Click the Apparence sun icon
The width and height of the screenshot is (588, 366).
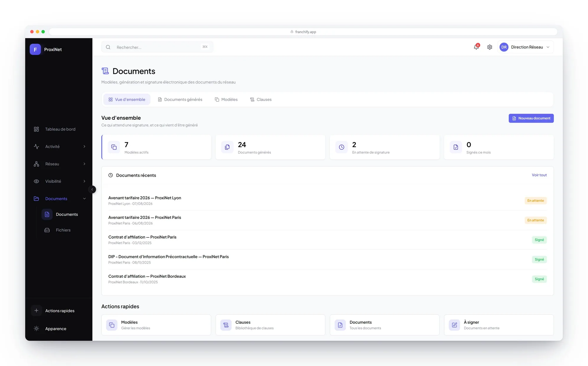(36, 329)
